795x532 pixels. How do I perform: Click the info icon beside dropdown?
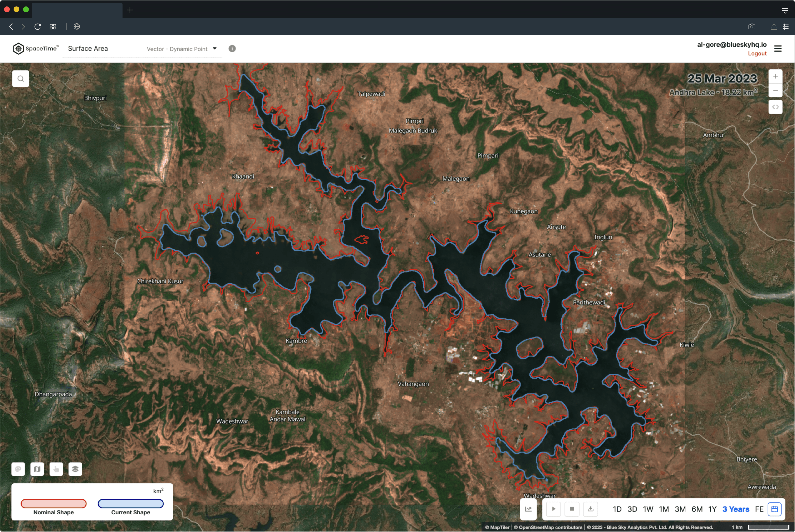[232, 49]
